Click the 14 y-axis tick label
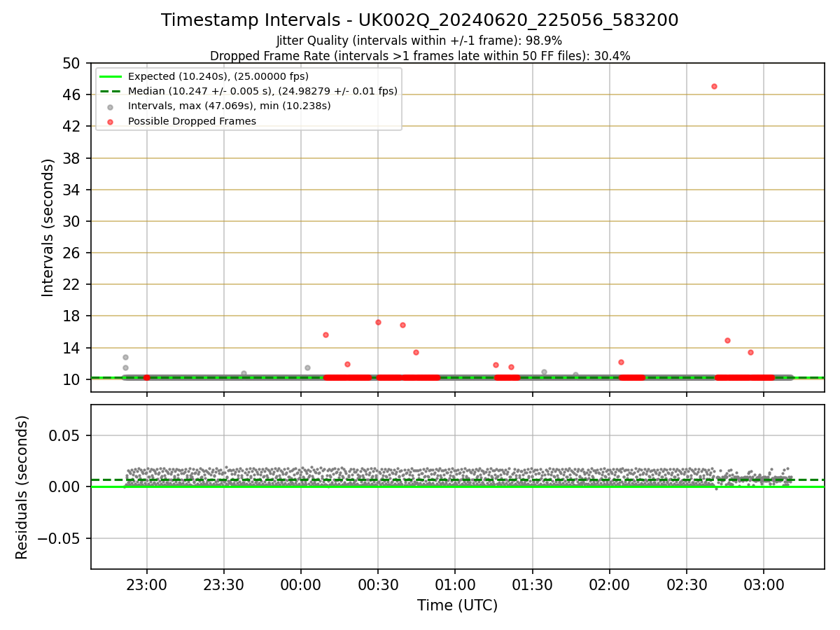This screenshot has height=630, width=840. click(73, 348)
